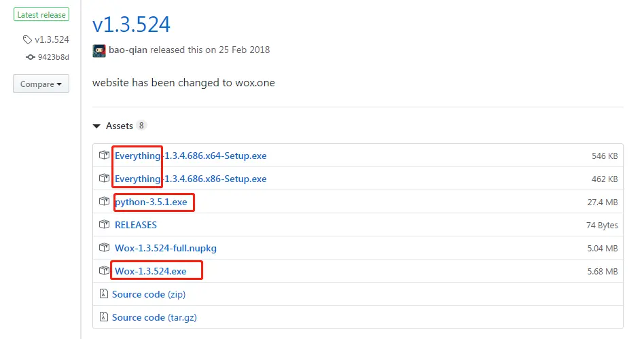The width and height of the screenshot is (644, 339).
Task: Download Everything-1.3.4.686.x64-Setup.exe
Action: pos(191,156)
